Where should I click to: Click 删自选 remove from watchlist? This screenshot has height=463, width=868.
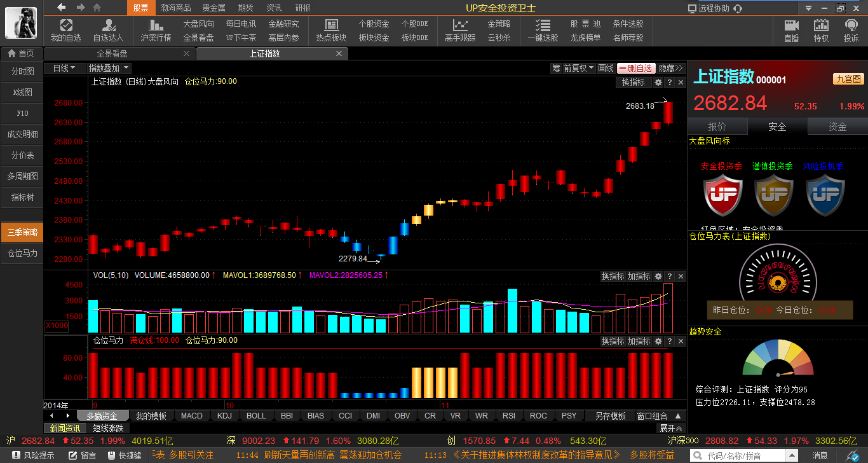click(x=636, y=68)
